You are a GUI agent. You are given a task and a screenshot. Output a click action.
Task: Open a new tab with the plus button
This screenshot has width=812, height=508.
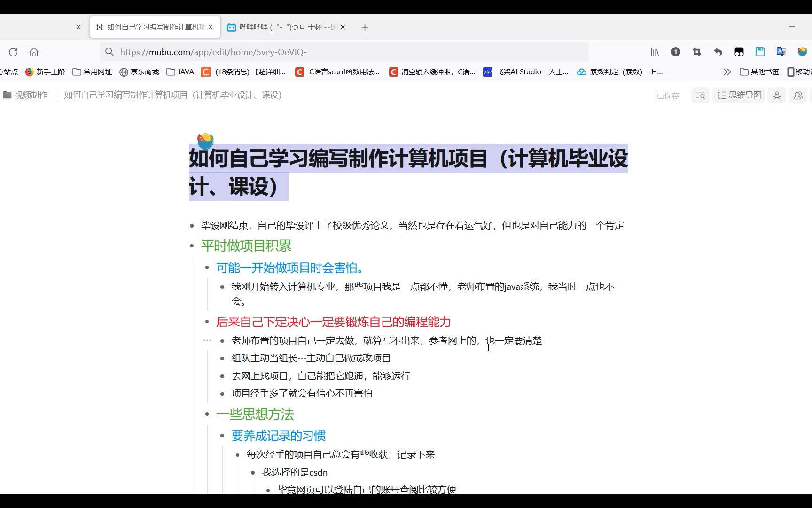pos(365,27)
